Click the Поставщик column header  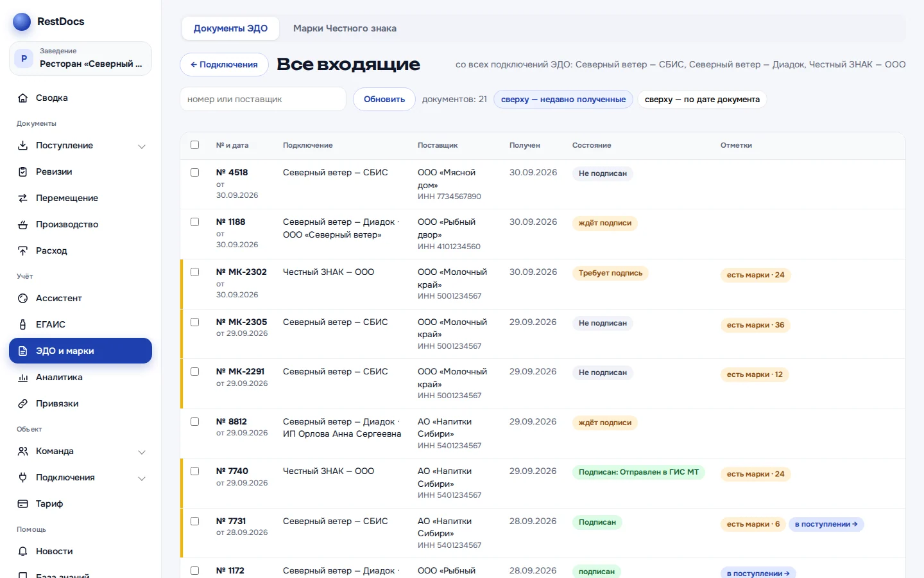click(438, 146)
